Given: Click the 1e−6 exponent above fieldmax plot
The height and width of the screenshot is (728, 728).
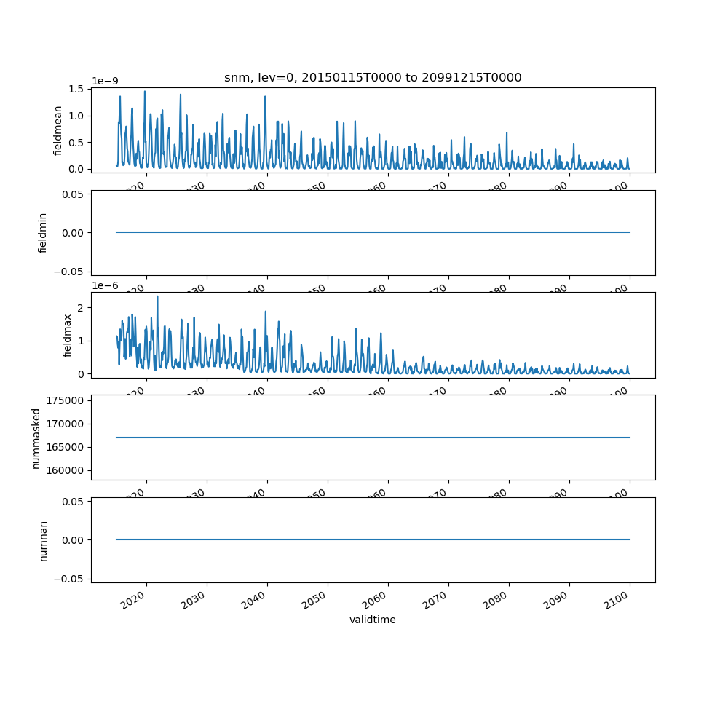Looking at the screenshot, I should pyautogui.click(x=108, y=286).
